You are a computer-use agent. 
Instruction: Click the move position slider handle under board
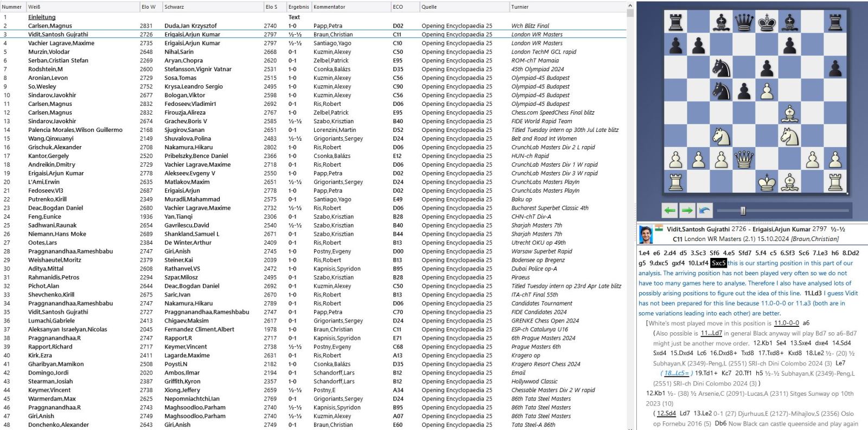pos(743,211)
